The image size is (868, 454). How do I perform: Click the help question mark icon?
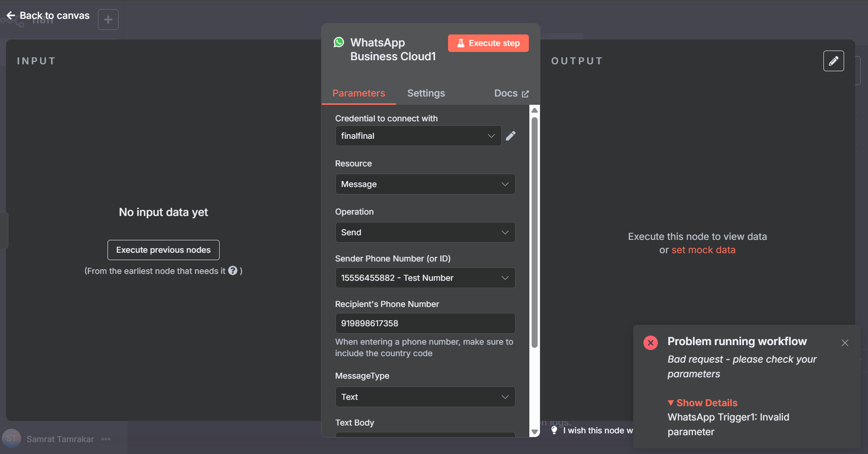[233, 271]
